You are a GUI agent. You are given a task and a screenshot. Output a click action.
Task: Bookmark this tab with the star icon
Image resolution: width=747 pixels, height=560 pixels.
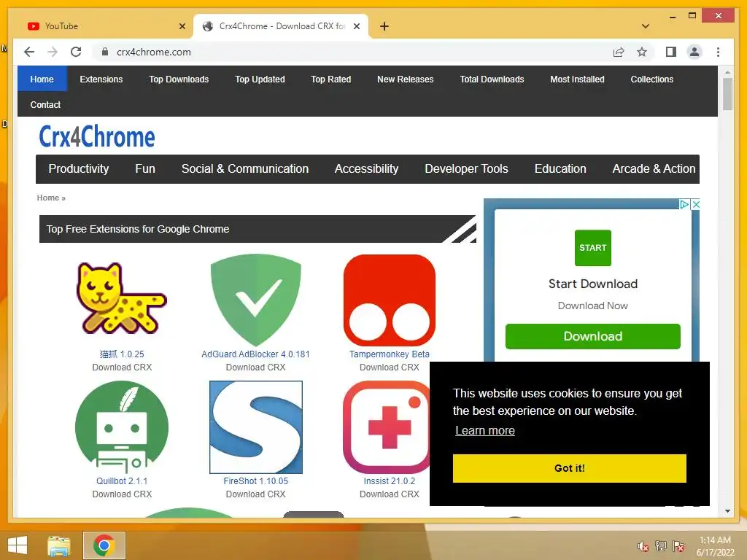pos(642,52)
